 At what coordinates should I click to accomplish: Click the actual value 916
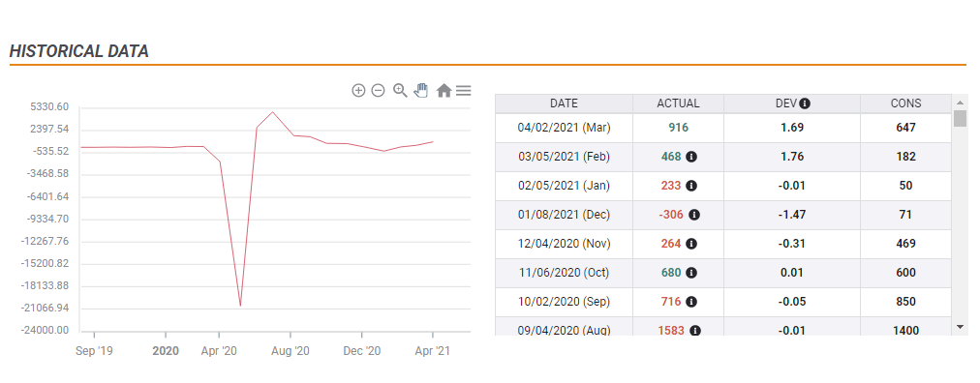point(678,128)
